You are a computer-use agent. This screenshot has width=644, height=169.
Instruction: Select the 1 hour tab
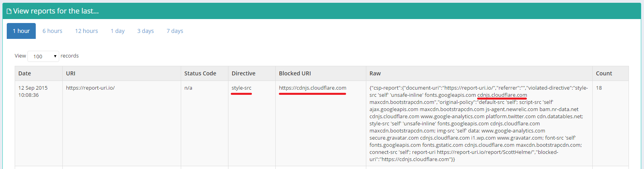21,31
